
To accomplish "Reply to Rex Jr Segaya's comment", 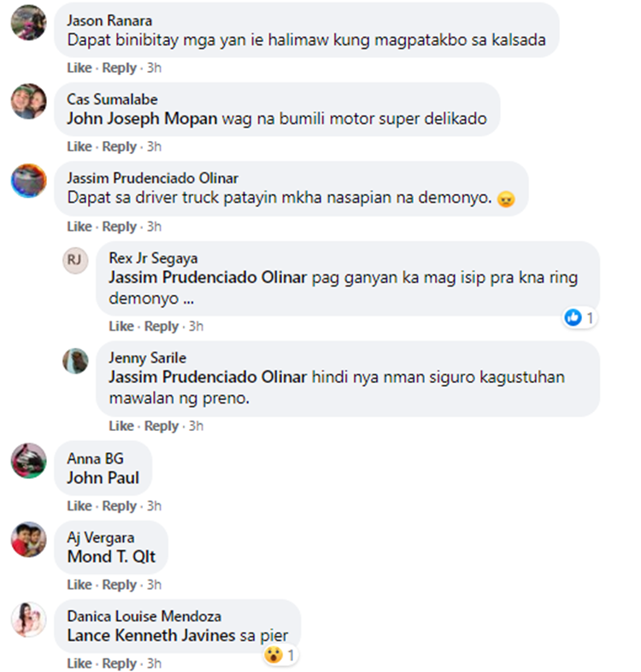I will point(162,326).
